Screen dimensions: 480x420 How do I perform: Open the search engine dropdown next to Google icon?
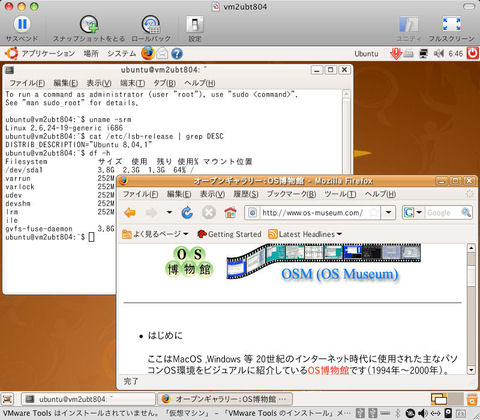point(419,212)
